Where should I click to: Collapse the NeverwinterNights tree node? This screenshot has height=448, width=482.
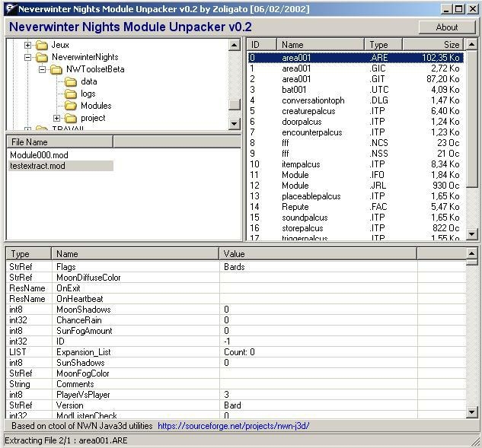pyautogui.click(x=28, y=57)
